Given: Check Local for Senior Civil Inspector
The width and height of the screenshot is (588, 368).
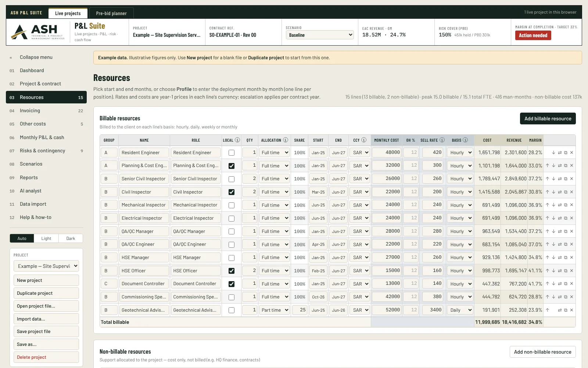Looking at the screenshot, I should [x=232, y=179].
